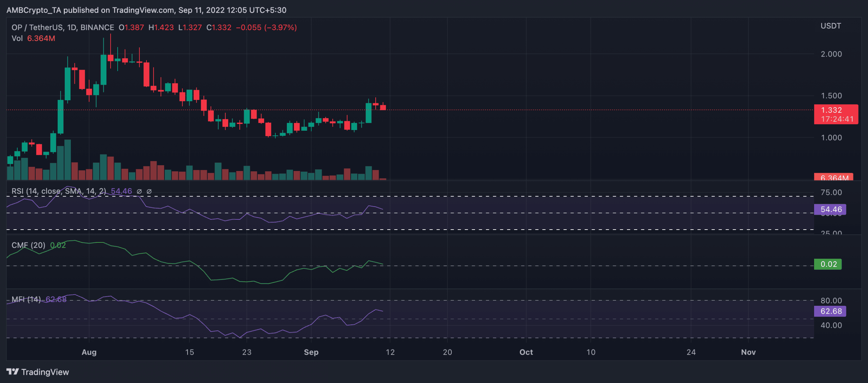Click the −0.055 (−3.97%) change text
Viewport: 868px width, 383px height.
(x=266, y=27)
